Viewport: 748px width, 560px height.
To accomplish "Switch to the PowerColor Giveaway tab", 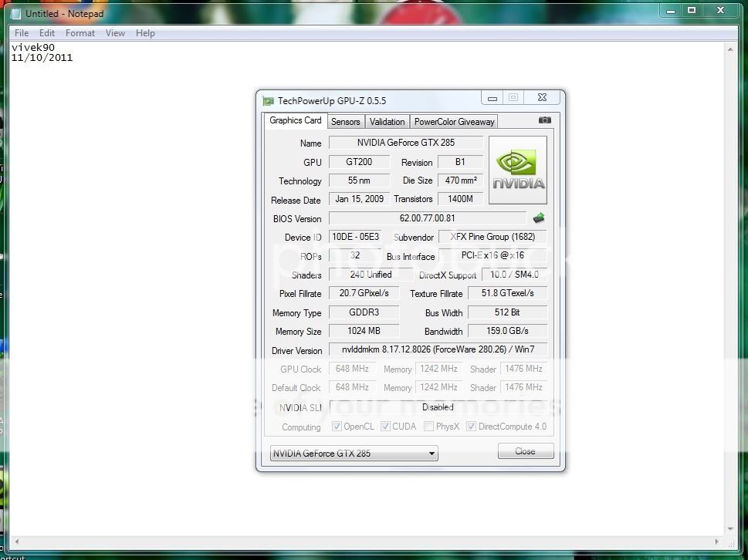I will (454, 122).
